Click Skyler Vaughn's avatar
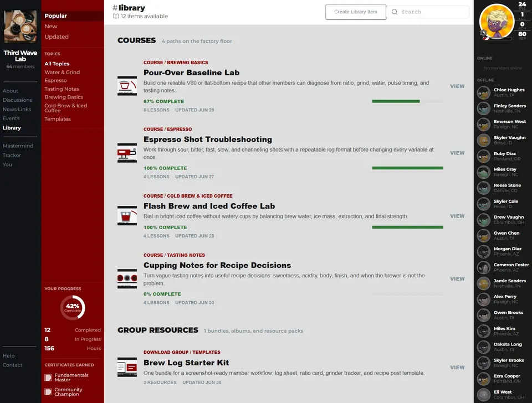 pos(483,140)
